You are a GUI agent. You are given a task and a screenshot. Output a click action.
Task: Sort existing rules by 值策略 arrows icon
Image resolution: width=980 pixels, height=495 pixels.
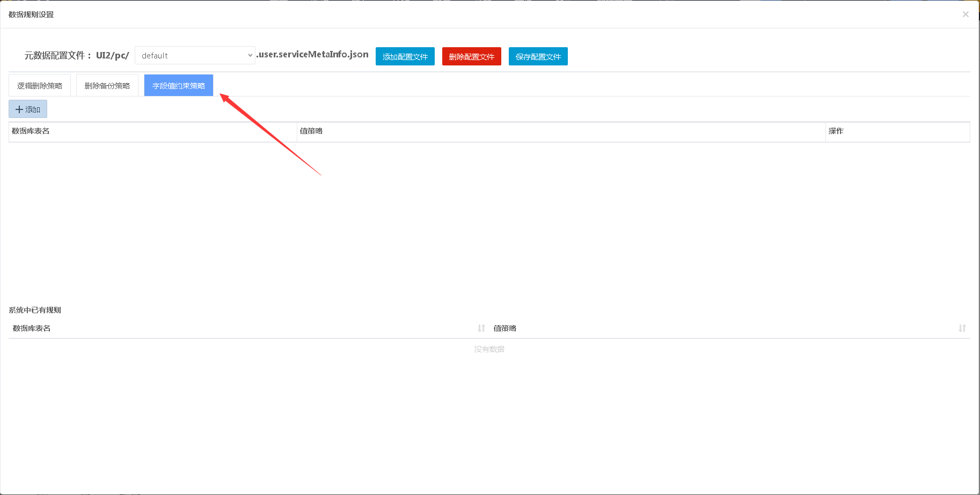[962, 328]
